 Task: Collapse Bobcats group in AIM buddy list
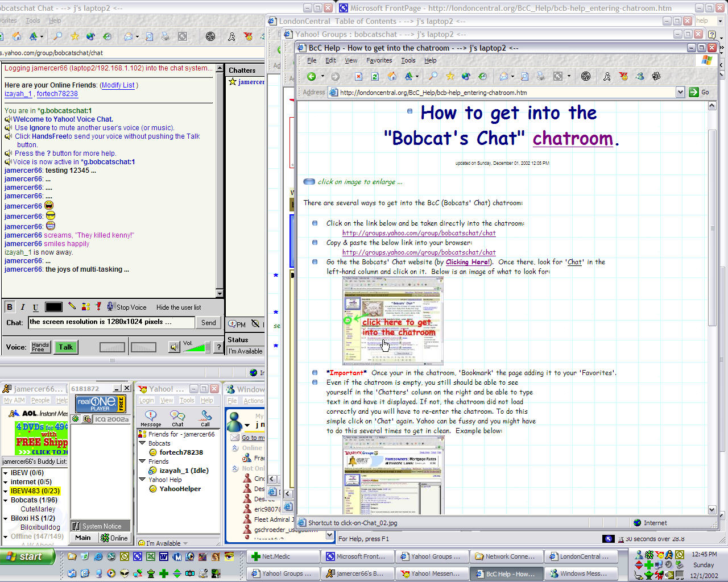[6, 500]
